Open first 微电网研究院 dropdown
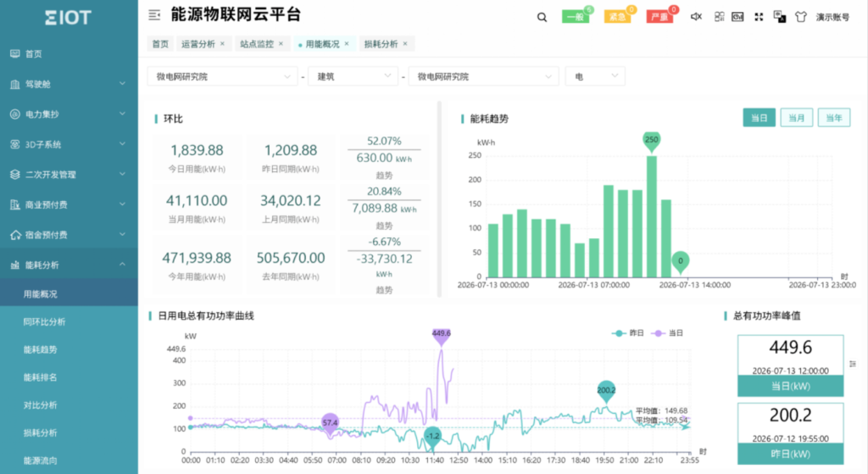This screenshot has height=474, width=868. point(223,76)
